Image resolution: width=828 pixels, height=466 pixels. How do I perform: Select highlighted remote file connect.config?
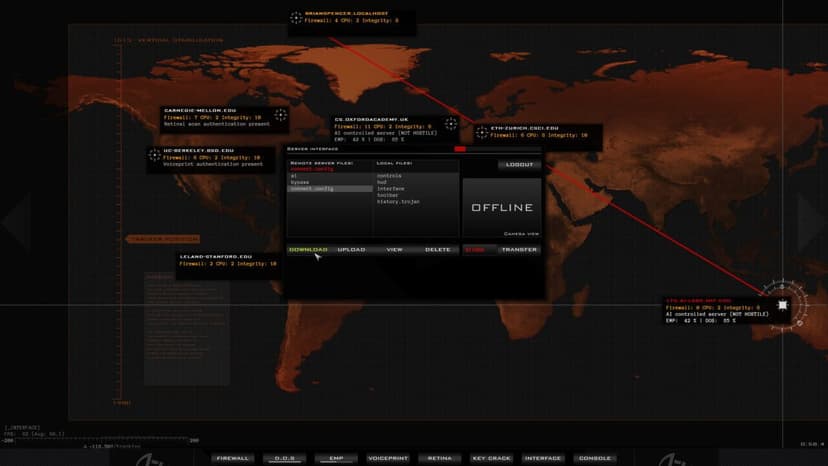click(x=330, y=189)
